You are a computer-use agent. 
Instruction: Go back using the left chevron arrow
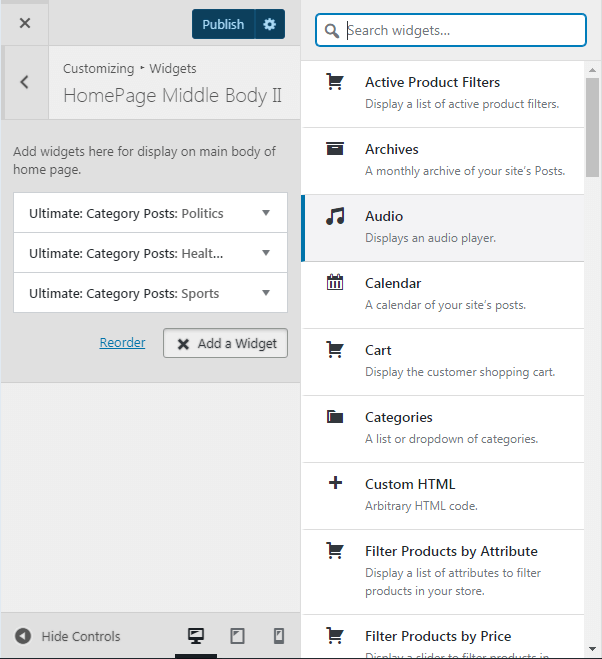(24, 82)
